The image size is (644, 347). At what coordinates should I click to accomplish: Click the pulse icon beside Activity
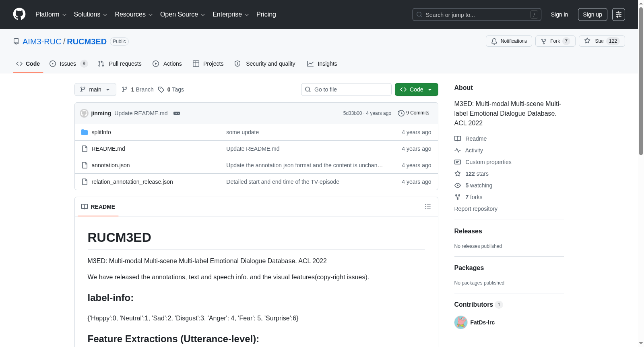click(x=458, y=150)
